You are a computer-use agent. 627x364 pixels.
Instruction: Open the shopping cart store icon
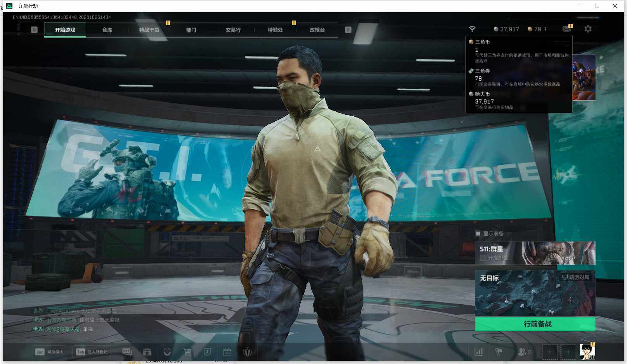point(187,352)
